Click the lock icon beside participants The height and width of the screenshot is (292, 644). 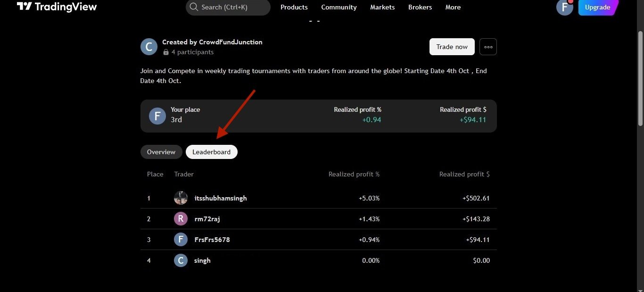(165, 52)
